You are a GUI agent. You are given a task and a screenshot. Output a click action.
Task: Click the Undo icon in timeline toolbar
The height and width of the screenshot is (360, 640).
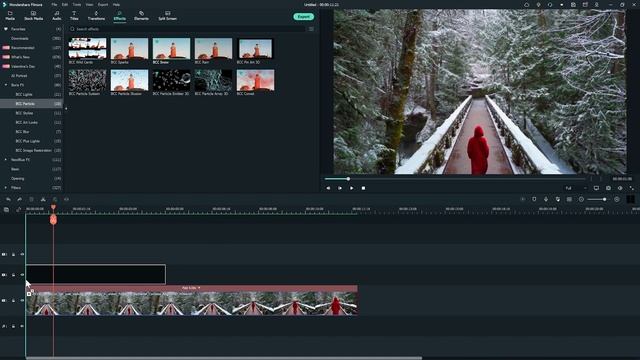tap(8, 199)
